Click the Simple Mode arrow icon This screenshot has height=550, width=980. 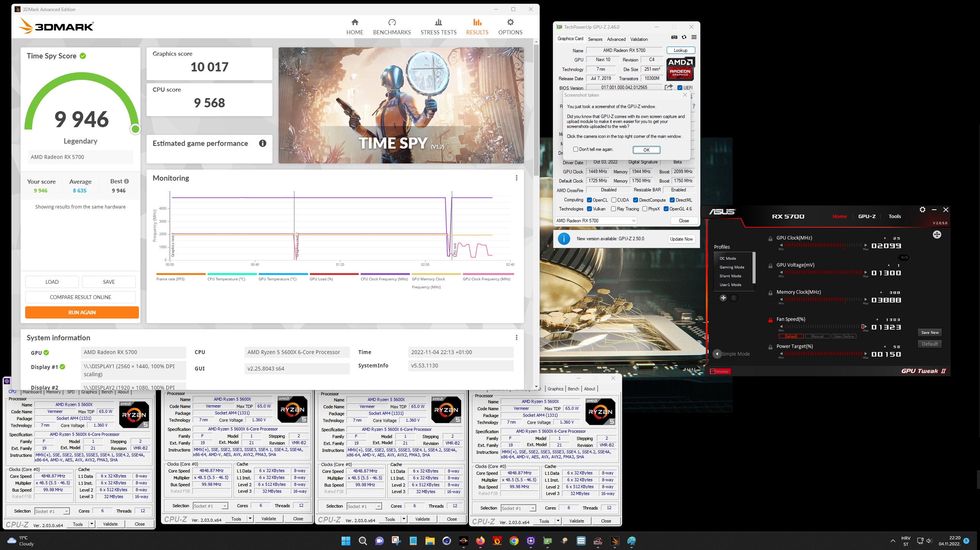pos(717,354)
